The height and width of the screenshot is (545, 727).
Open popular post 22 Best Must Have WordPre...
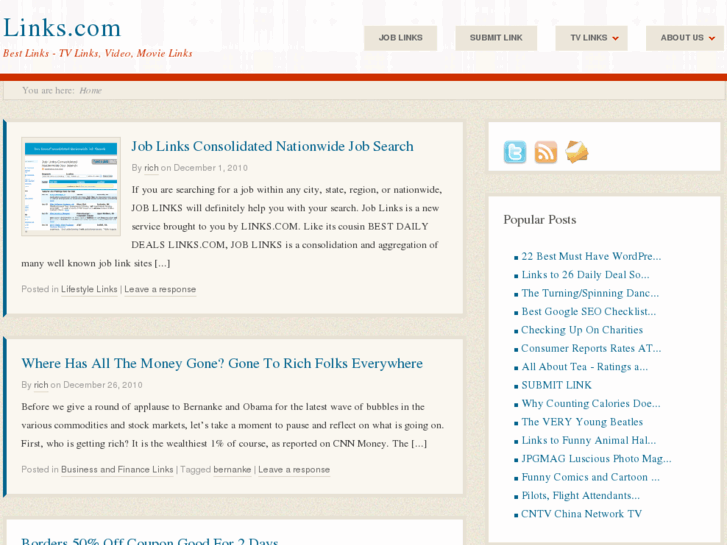click(x=591, y=256)
